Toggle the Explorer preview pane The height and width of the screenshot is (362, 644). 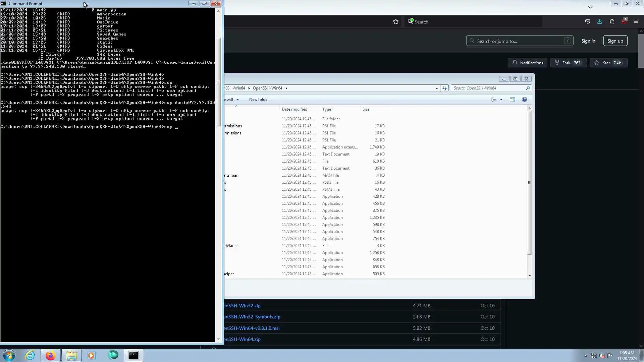[x=512, y=100]
